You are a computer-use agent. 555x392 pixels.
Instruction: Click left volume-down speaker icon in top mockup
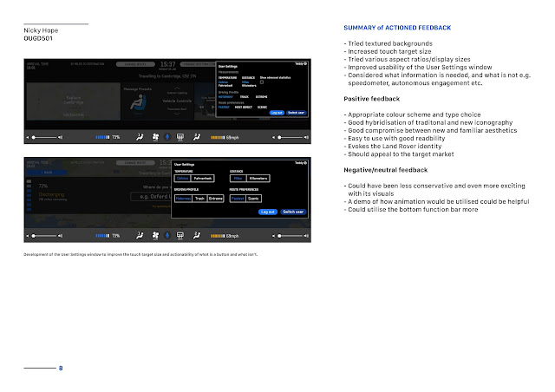point(28,137)
